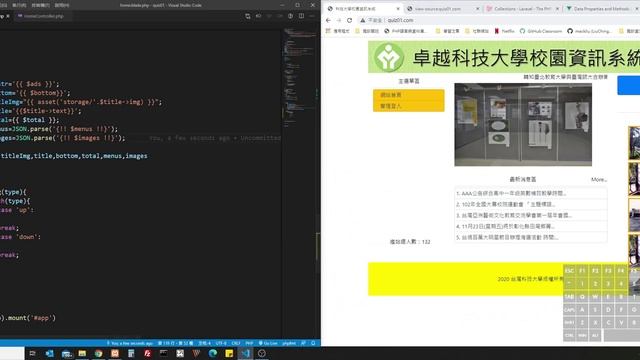The height and width of the screenshot is (360, 640).
Task: Click the ESC key on the on-screen keyboard
Action: click(569, 271)
